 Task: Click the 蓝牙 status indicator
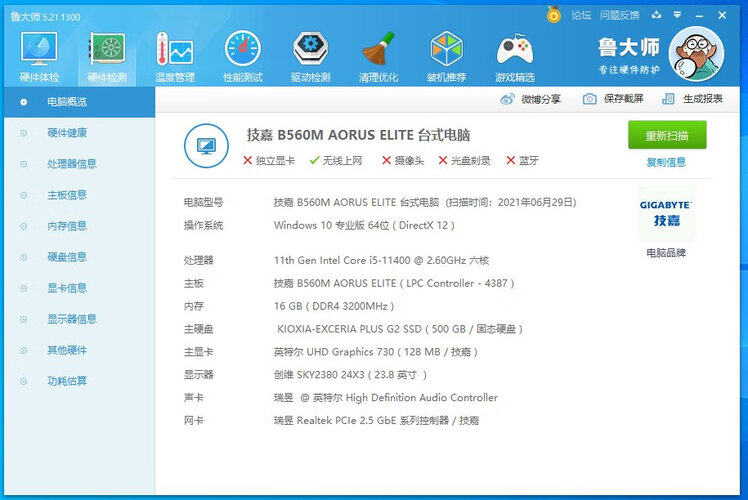click(x=522, y=161)
